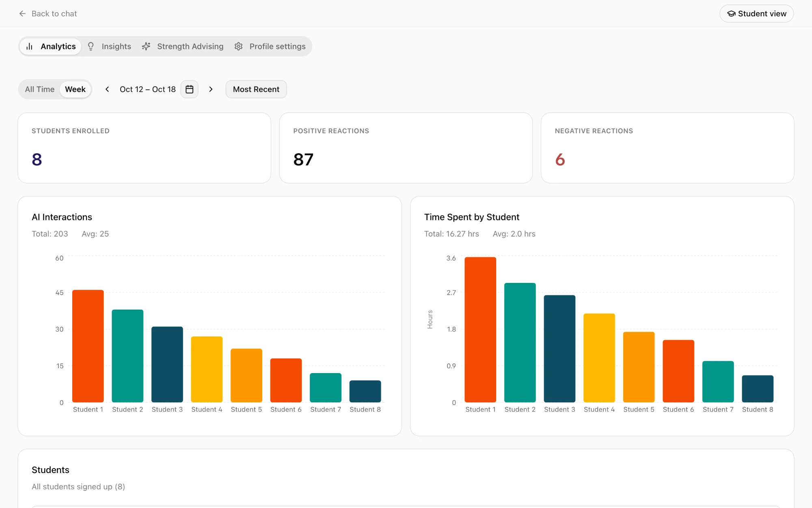Image resolution: width=812 pixels, height=508 pixels.
Task: Click the Student view button
Action: [757, 13]
